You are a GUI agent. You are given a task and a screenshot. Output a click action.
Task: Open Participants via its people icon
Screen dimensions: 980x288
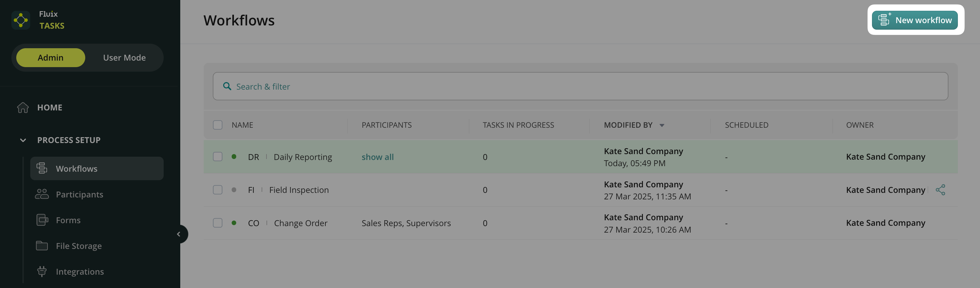coord(42,194)
